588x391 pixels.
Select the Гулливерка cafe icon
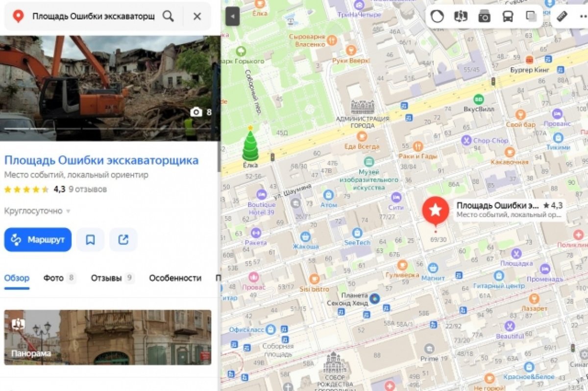click(x=402, y=265)
